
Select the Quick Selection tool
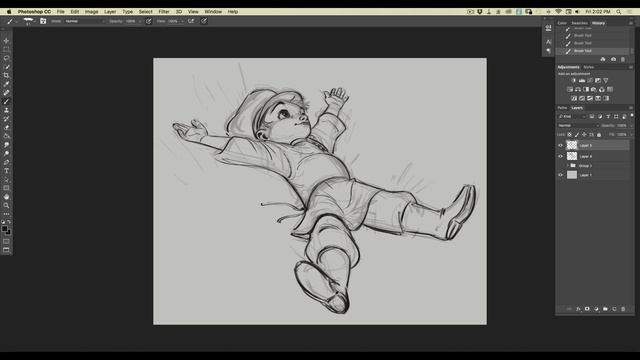(6, 67)
